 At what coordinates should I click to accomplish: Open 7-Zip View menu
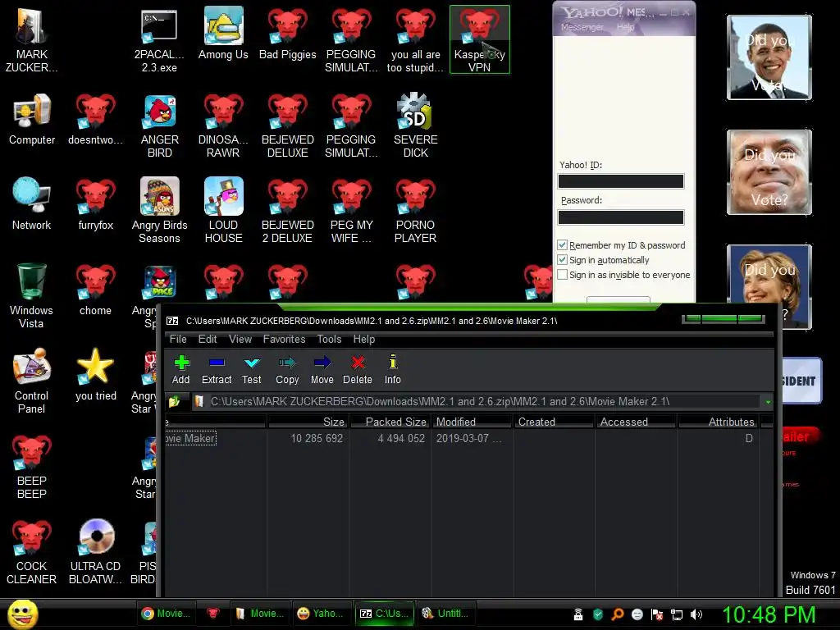pos(240,339)
